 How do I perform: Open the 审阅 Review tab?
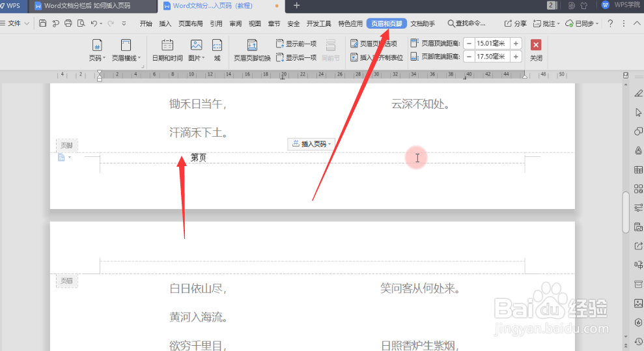pos(235,24)
